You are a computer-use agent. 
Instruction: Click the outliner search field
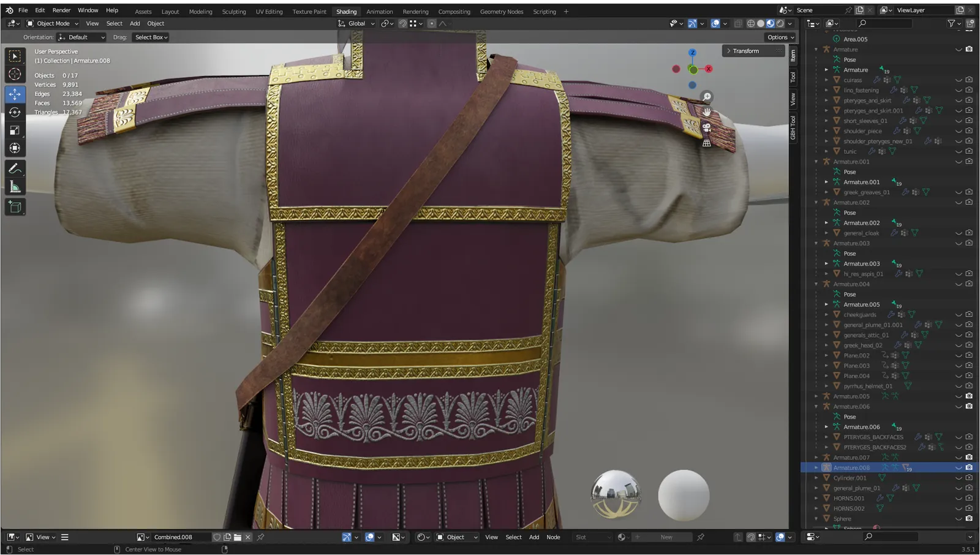tap(885, 23)
